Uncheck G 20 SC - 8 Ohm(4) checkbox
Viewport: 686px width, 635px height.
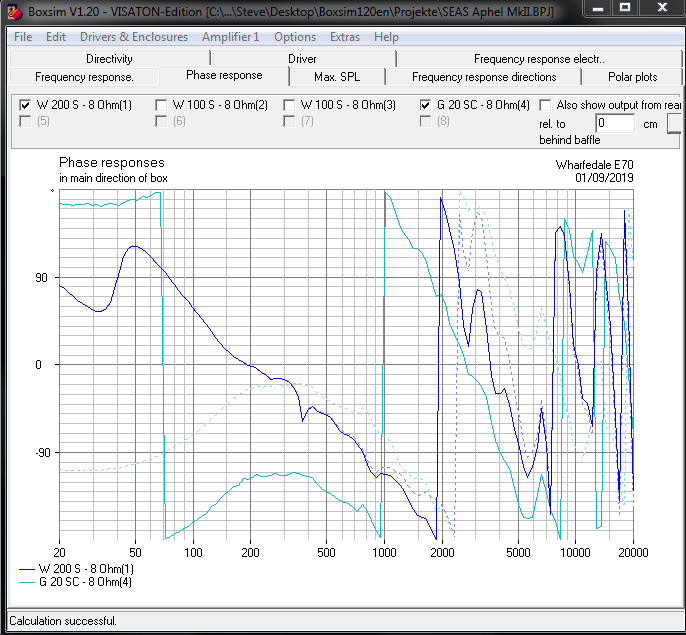coord(425,105)
